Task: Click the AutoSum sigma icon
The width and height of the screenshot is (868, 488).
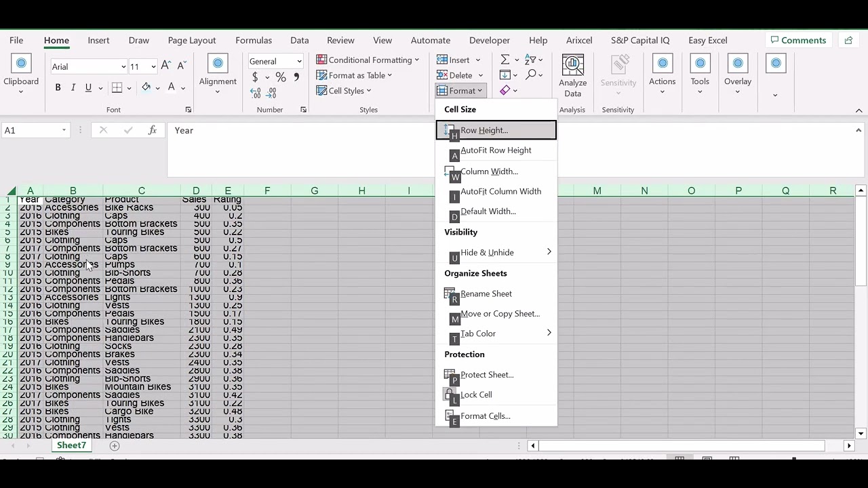Action: point(505,60)
